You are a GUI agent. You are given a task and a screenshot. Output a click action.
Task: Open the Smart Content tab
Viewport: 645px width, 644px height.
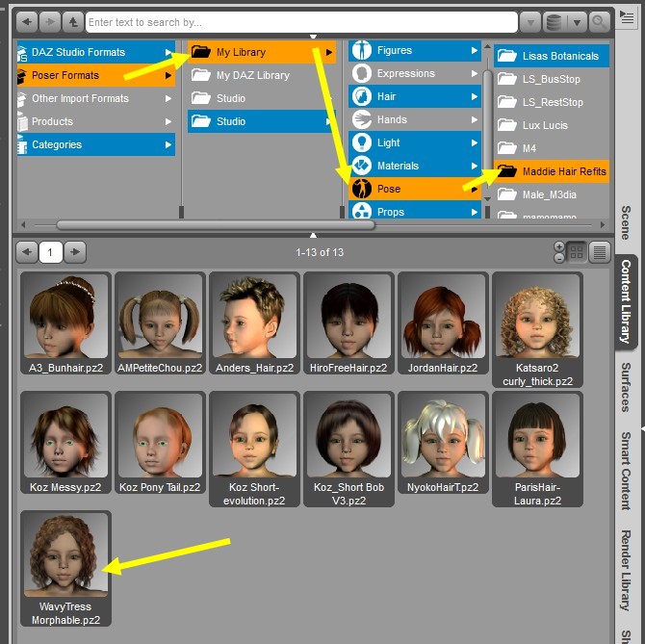point(626,471)
